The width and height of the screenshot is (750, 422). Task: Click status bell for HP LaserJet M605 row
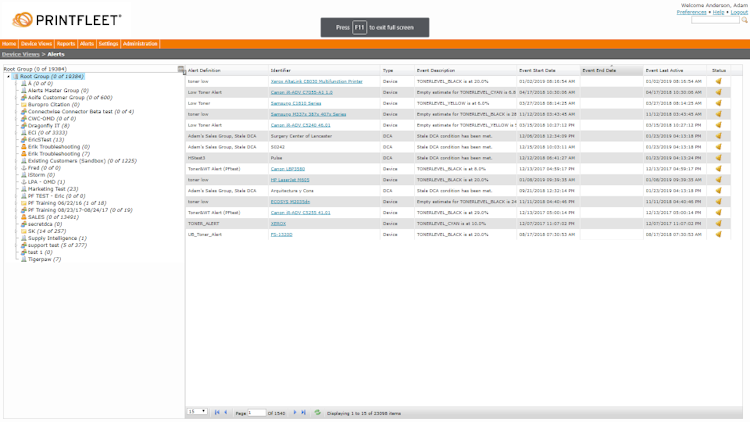(x=718, y=180)
